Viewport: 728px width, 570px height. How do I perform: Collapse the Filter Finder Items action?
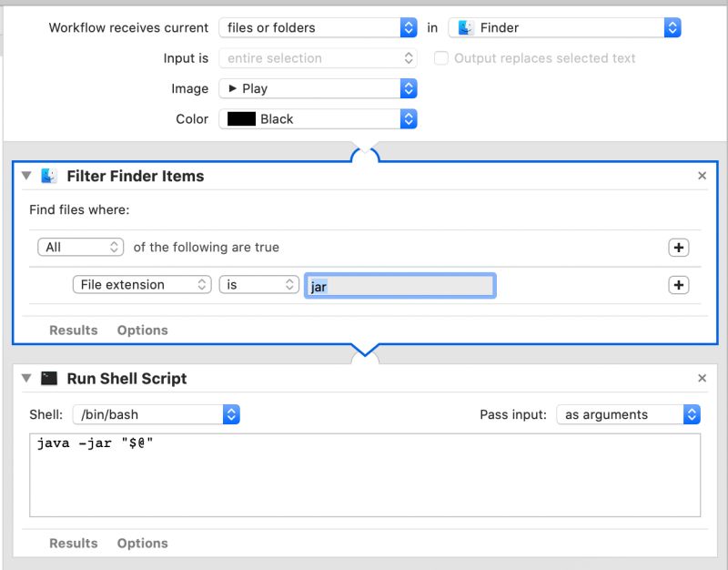tap(27, 176)
